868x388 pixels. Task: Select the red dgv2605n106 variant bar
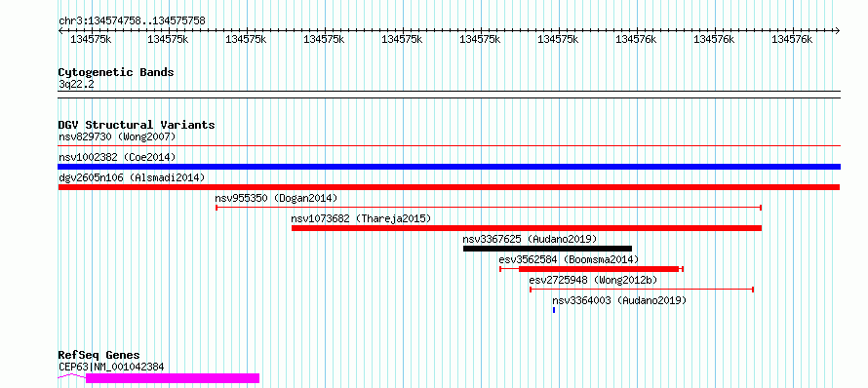click(449, 187)
